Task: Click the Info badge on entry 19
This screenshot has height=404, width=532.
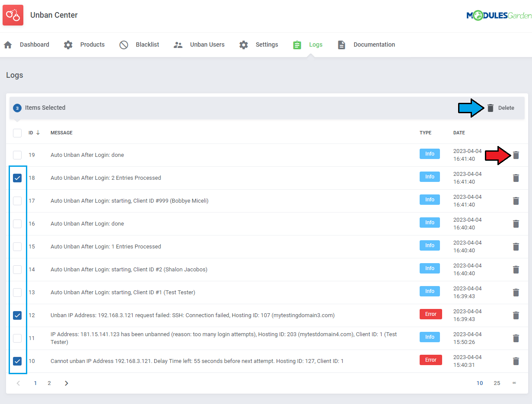Action: coord(430,154)
